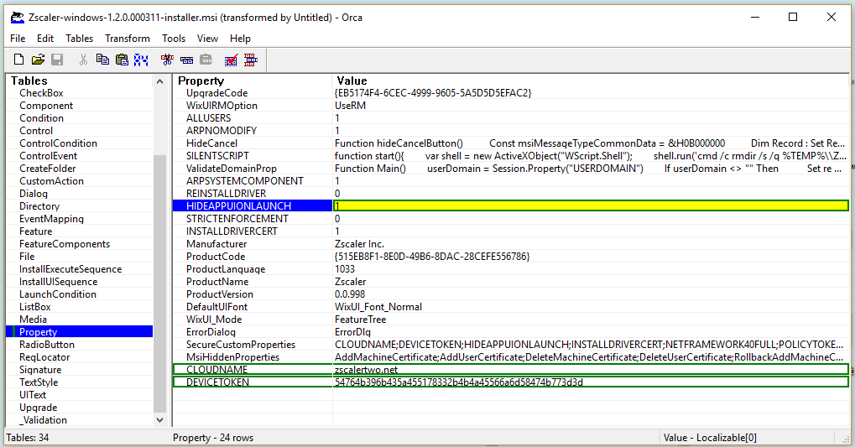This screenshot has height=447, width=855.
Task: Open the Tools menu
Action: 174,39
